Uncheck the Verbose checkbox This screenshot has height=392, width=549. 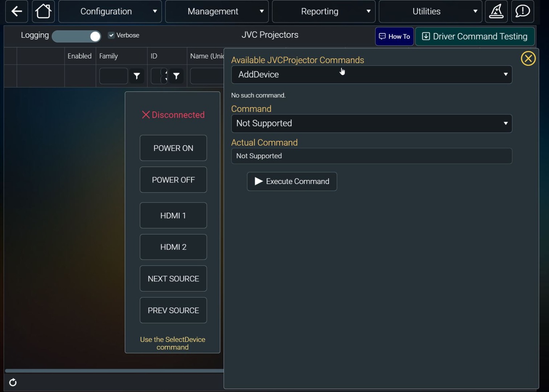pyautogui.click(x=111, y=35)
